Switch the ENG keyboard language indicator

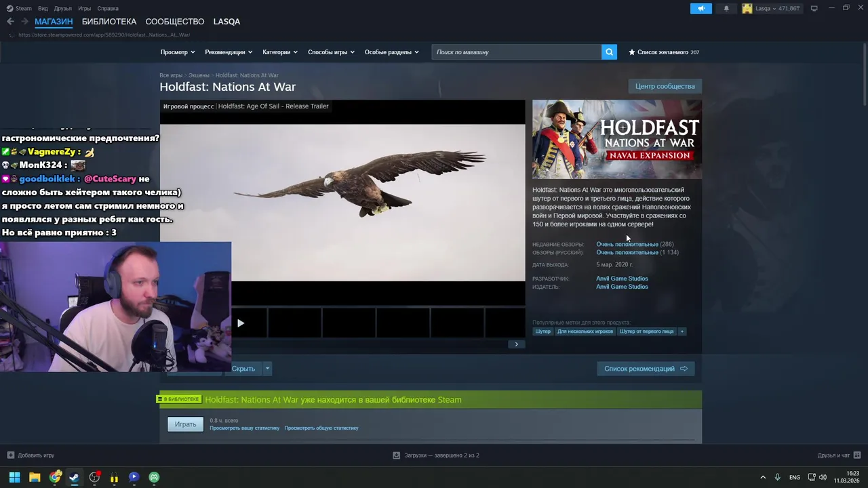point(794,477)
